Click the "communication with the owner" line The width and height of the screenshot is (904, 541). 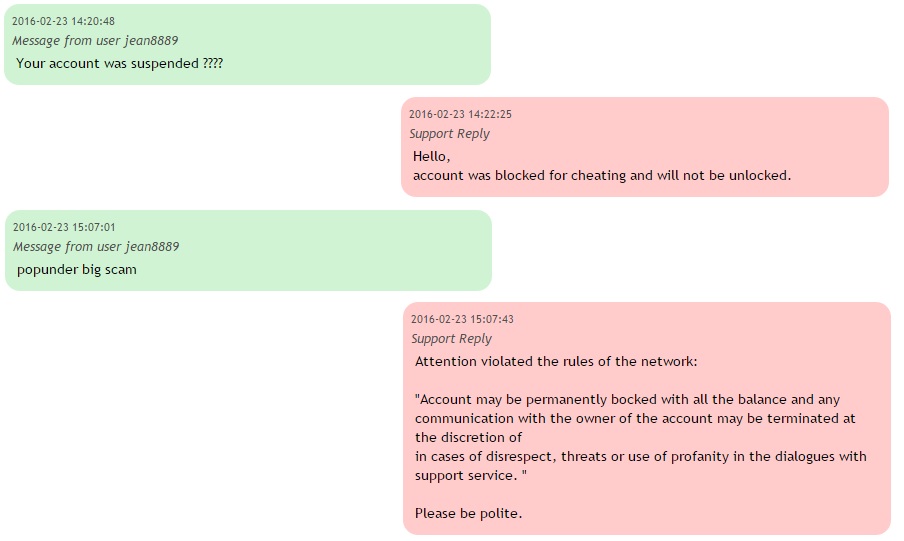635,419
